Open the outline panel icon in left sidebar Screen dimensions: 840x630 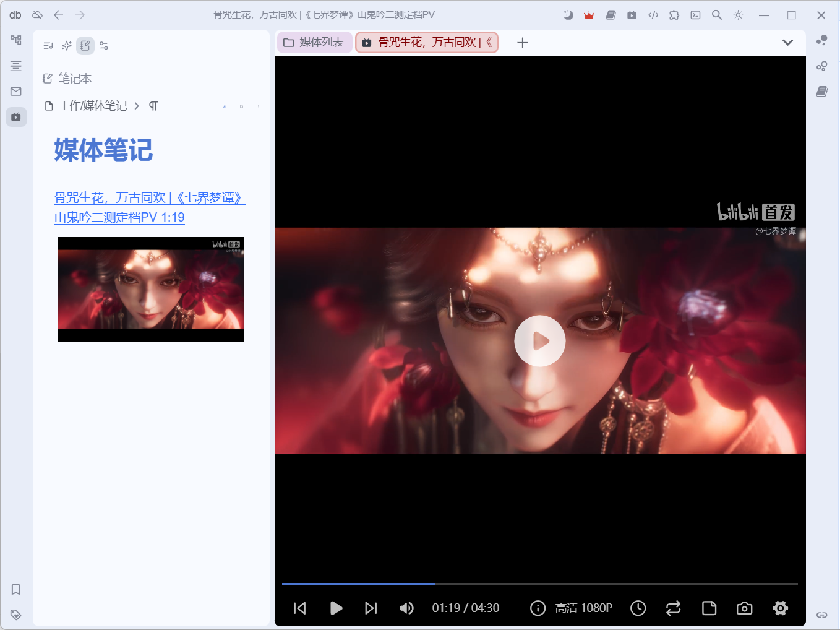click(16, 66)
